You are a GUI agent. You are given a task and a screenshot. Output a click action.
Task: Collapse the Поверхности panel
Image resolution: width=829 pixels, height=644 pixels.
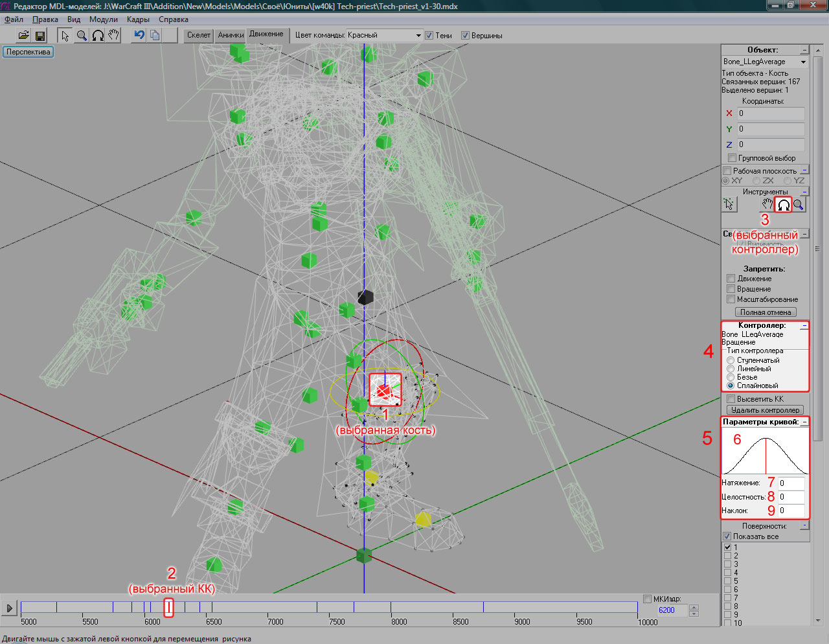[x=804, y=526]
